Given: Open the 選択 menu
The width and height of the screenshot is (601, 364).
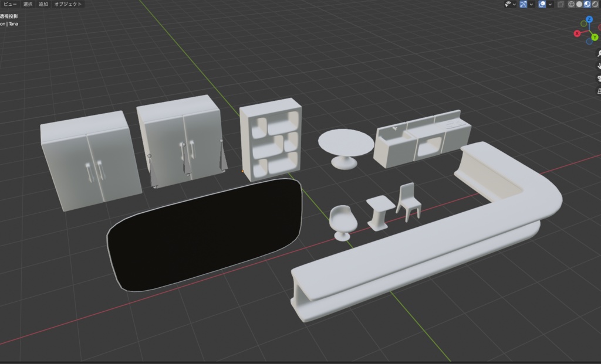Looking at the screenshot, I should 28,4.
